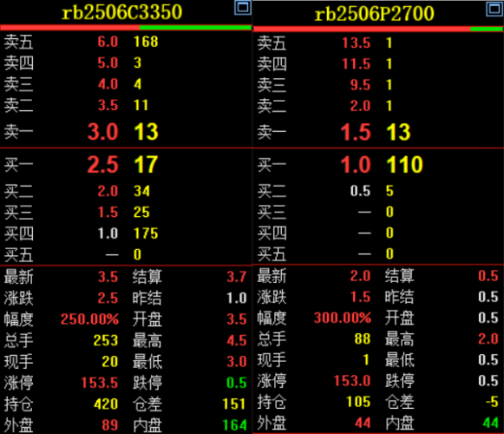Click ask-five price 6.0 in rb2506C3350

pyautogui.click(x=108, y=42)
